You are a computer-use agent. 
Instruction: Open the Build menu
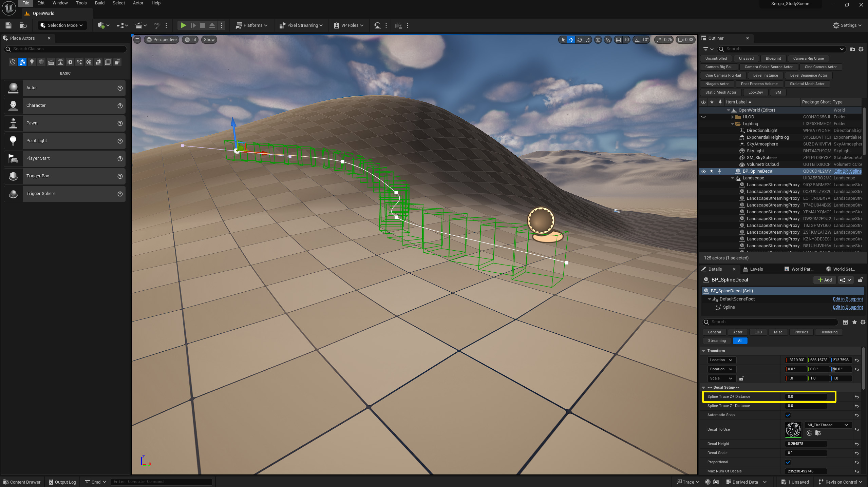point(99,3)
